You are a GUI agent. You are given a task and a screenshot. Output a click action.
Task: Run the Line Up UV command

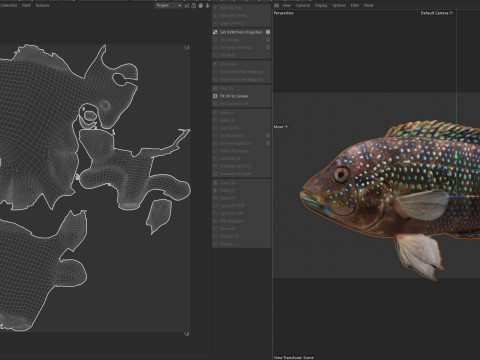(242, 128)
